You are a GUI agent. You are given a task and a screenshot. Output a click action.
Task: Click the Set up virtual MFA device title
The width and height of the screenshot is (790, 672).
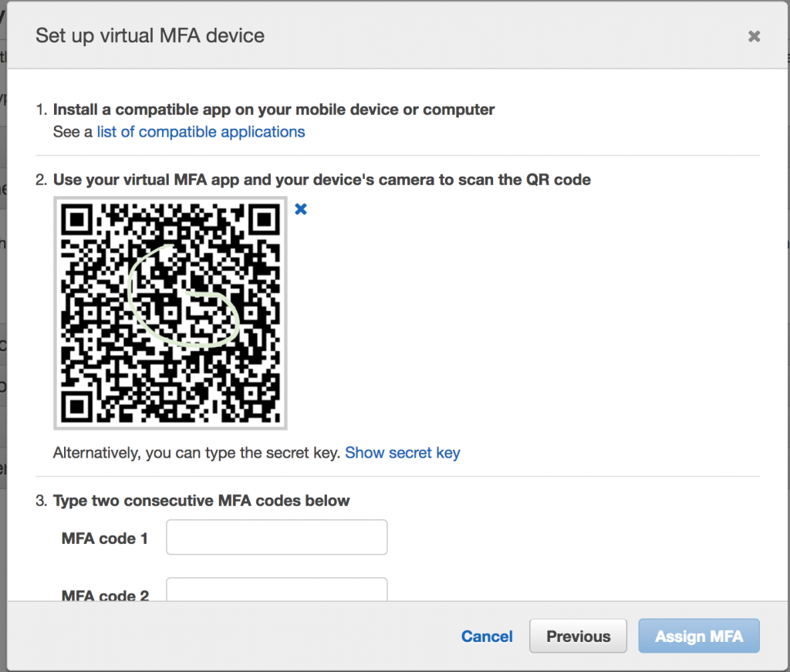(150, 35)
